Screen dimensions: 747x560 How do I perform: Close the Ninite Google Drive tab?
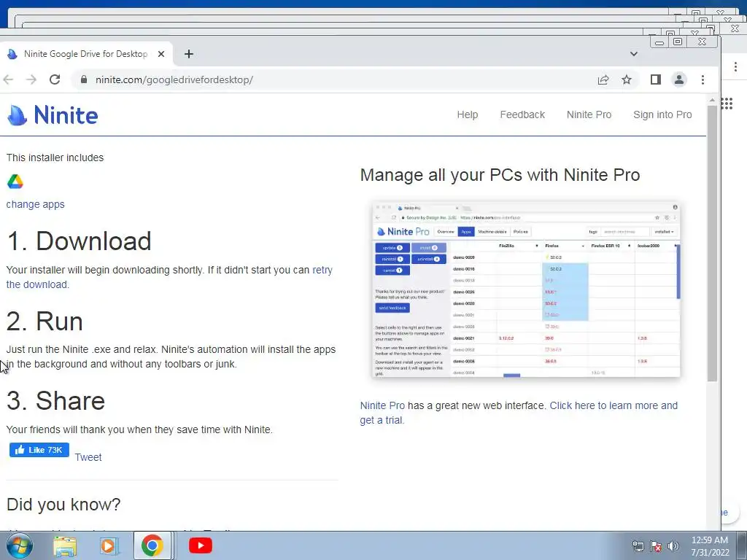click(x=161, y=54)
